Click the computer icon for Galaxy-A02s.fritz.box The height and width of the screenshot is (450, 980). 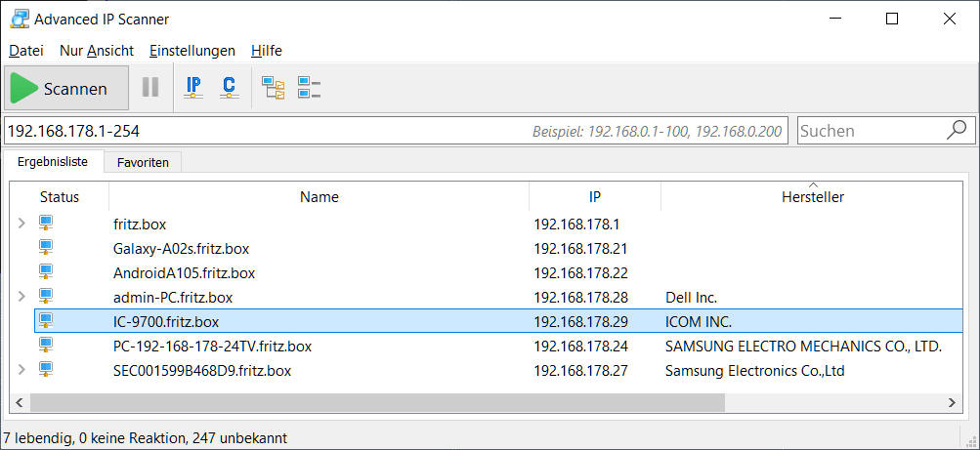click(46, 247)
